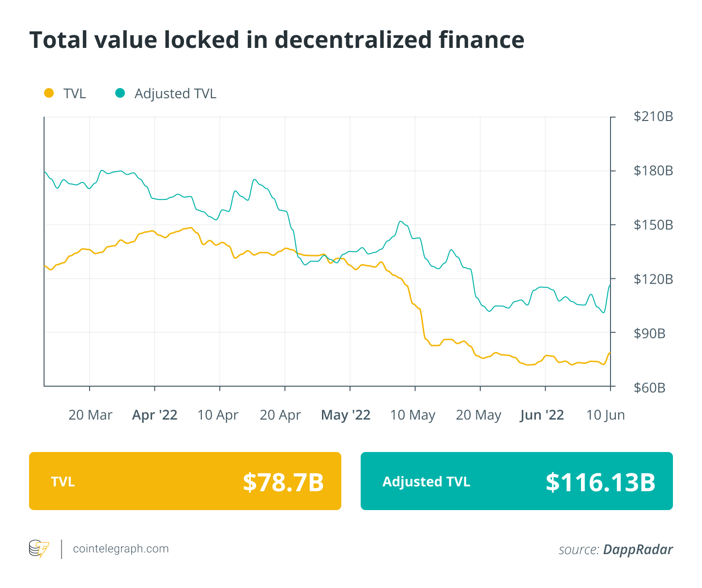Image resolution: width=702 pixels, height=588 pixels.
Task: Click the DappRadar source link
Action: point(638,550)
